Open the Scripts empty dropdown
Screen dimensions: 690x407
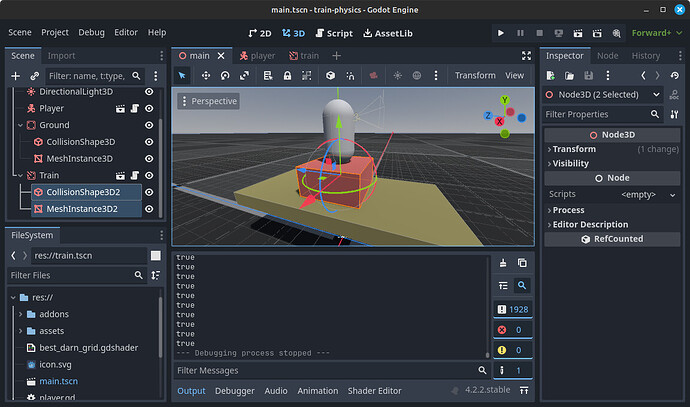point(648,194)
